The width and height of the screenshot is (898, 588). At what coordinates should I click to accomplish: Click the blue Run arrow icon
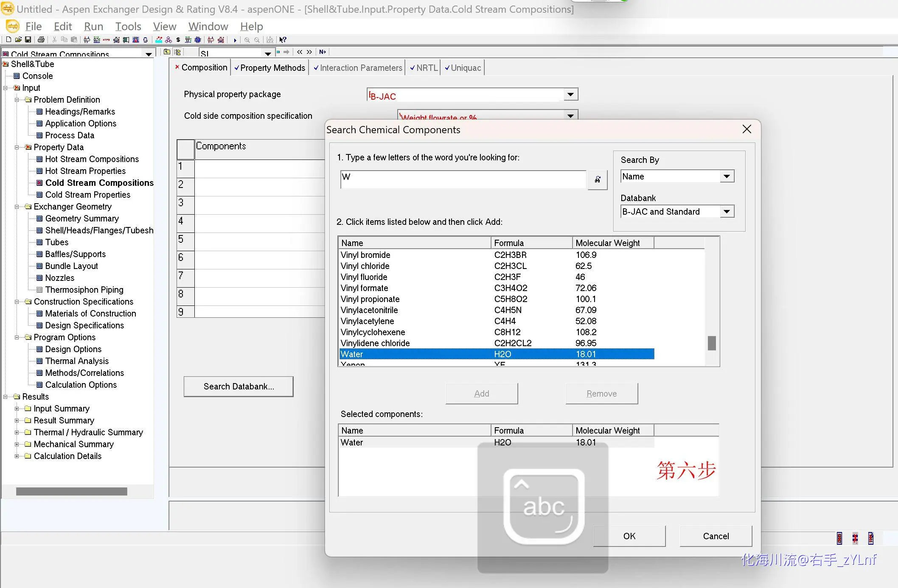(x=235, y=40)
